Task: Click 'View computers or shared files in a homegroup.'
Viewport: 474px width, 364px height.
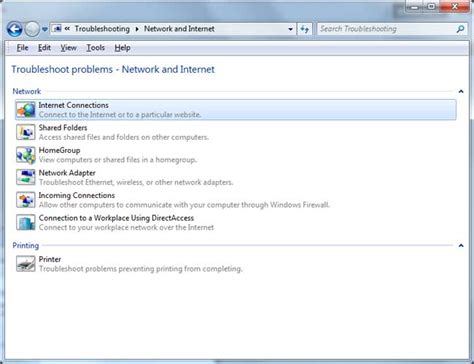Action: 118,160
